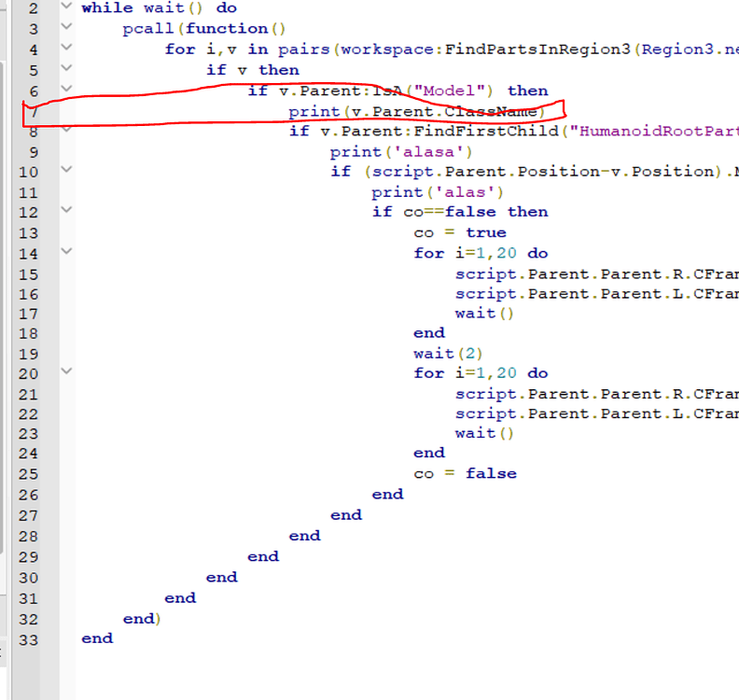
Task: Click the "end" keyword on line 18
Action: click(x=429, y=333)
